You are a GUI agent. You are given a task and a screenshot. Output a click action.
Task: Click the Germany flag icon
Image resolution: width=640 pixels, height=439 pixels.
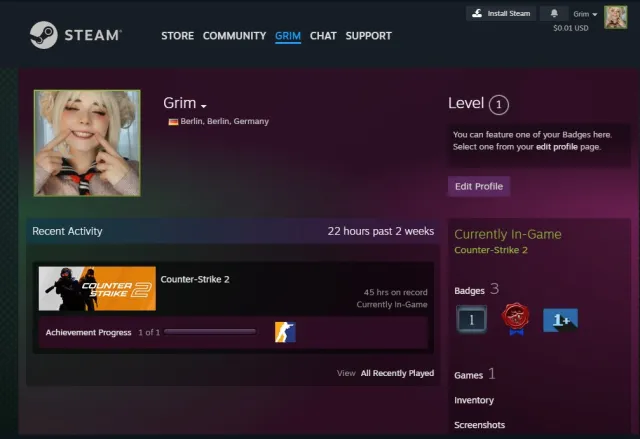(x=173, y=122)
